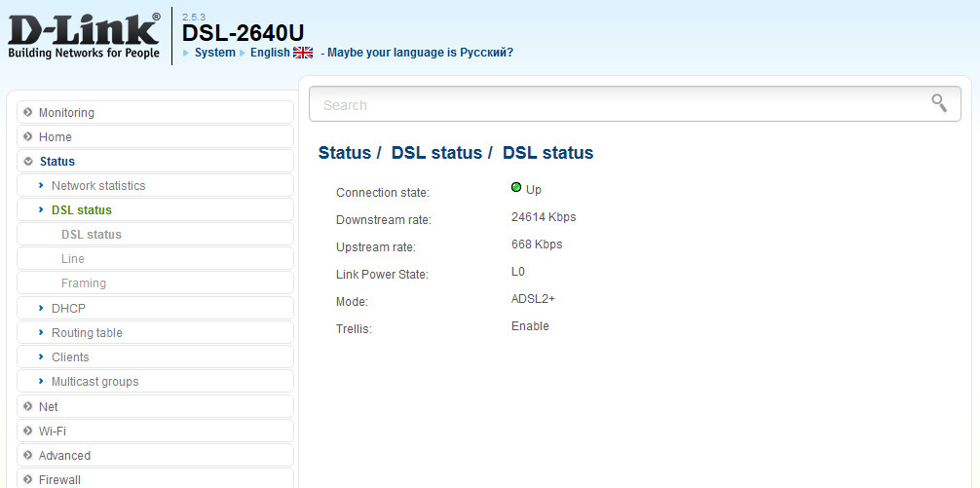Expand the Monitoring section arrow
This screenshot has height=488, width=980.
click(27, 112)
